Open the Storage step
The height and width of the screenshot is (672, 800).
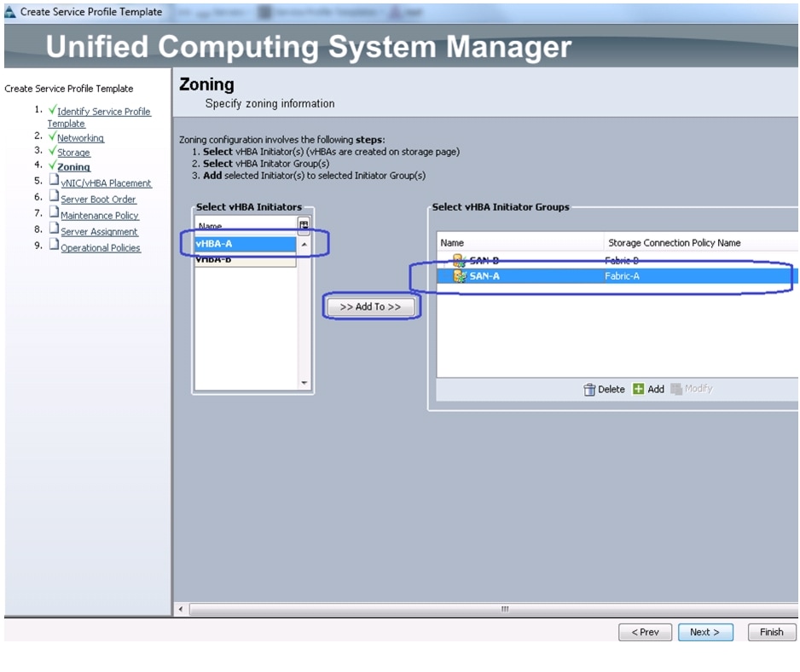coord(73,152)
